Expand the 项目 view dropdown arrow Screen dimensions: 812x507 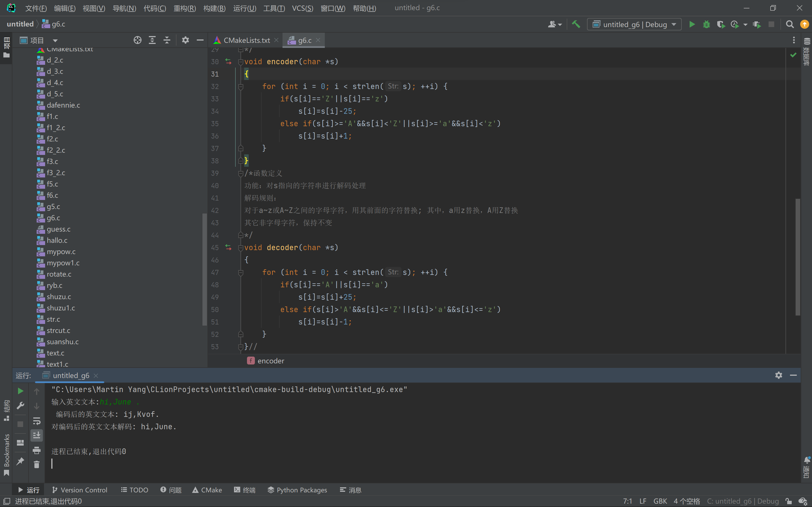[55, 41]
